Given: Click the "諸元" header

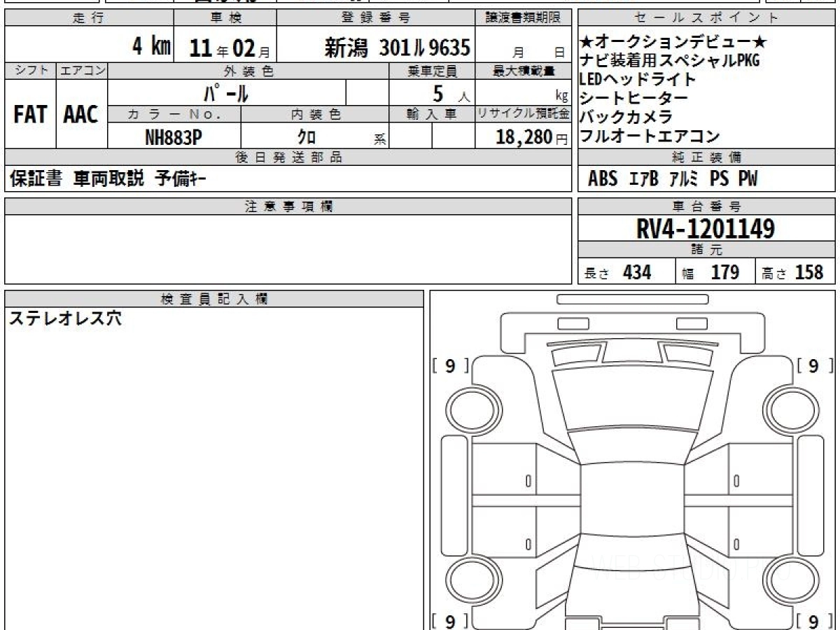Looking at the screenshot, I should [706, 250].
